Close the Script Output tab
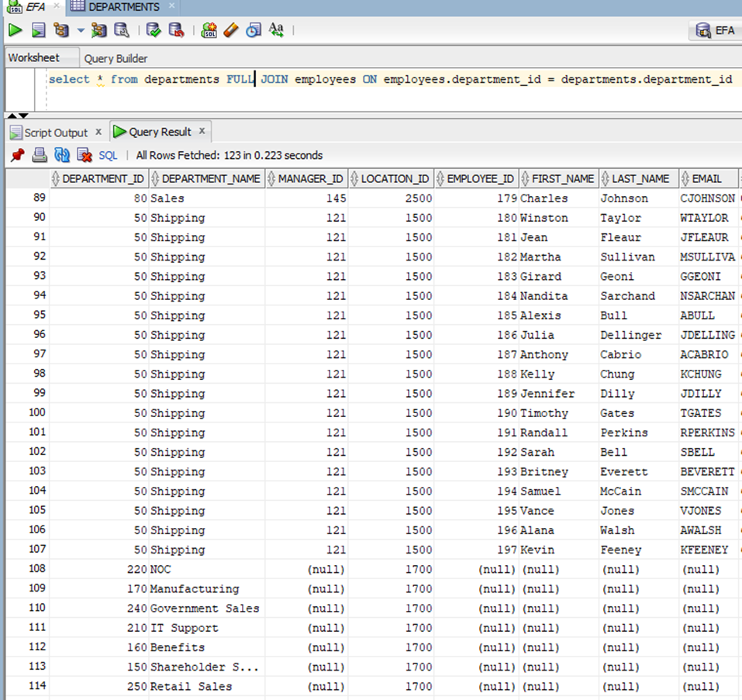 coord(98,132)
